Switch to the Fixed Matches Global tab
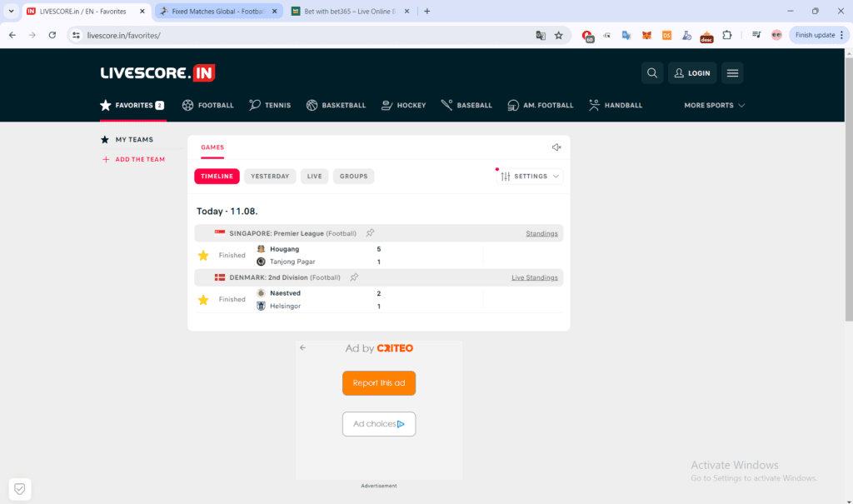Viewport: 853px width, 504px height. [x=218, y=12]
